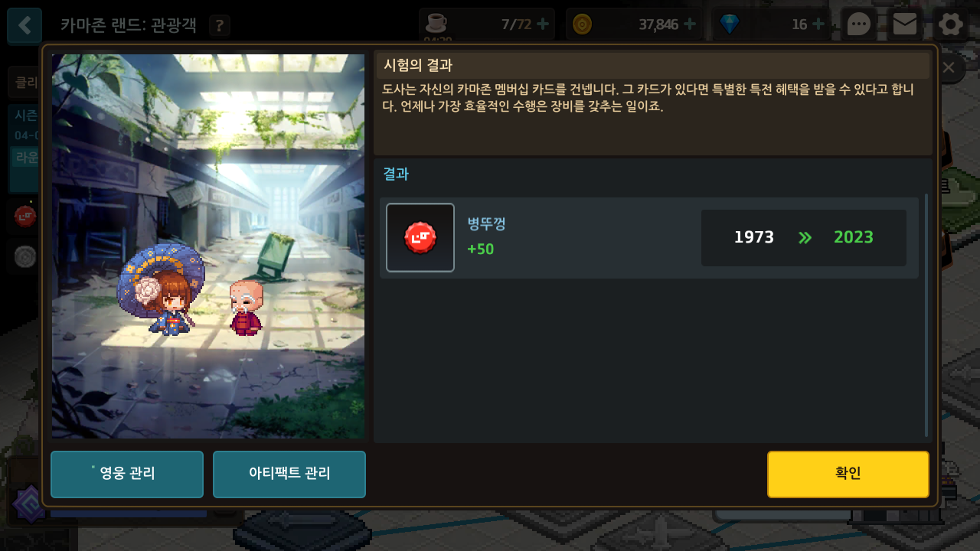Close the dimmed panel with X
This screenshot has height=551, width=980.
click(949, 67)
